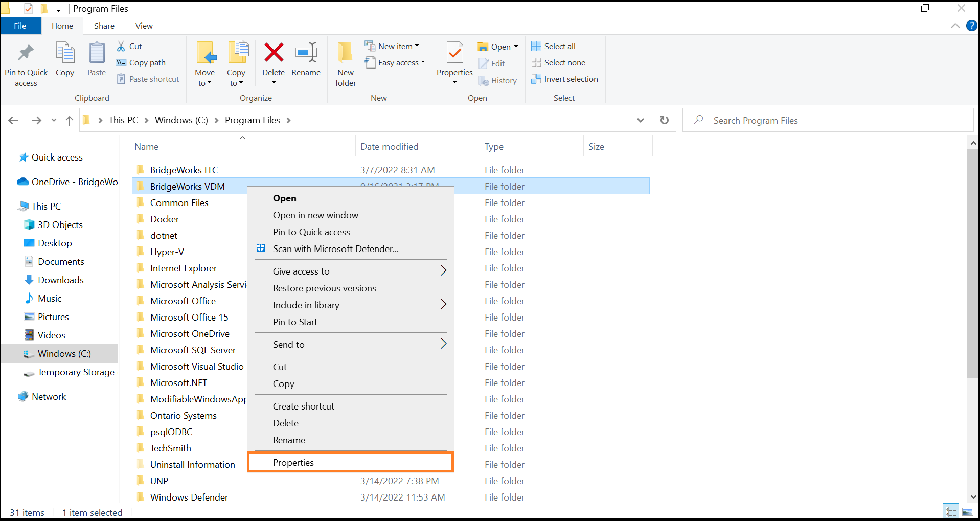Click Select none in the ribbon
The width and height of the screenshot is (980, 521).
tap(558, 62)
